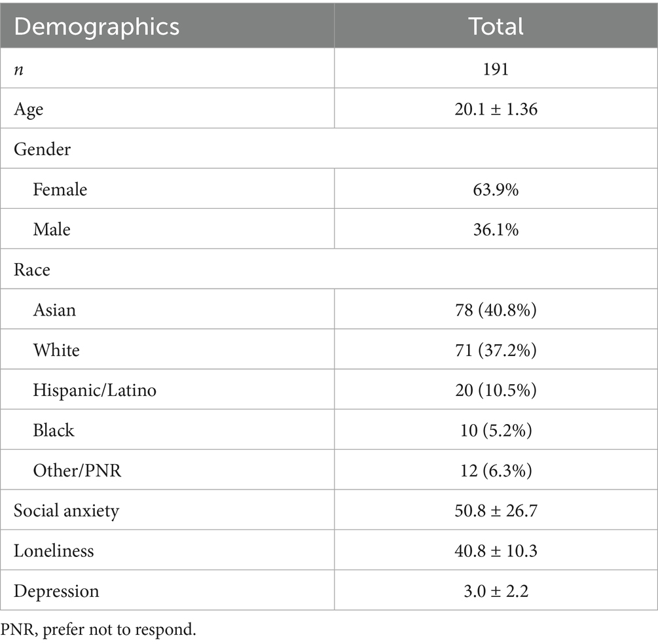Click the Total column header

(x=496, y=26)
